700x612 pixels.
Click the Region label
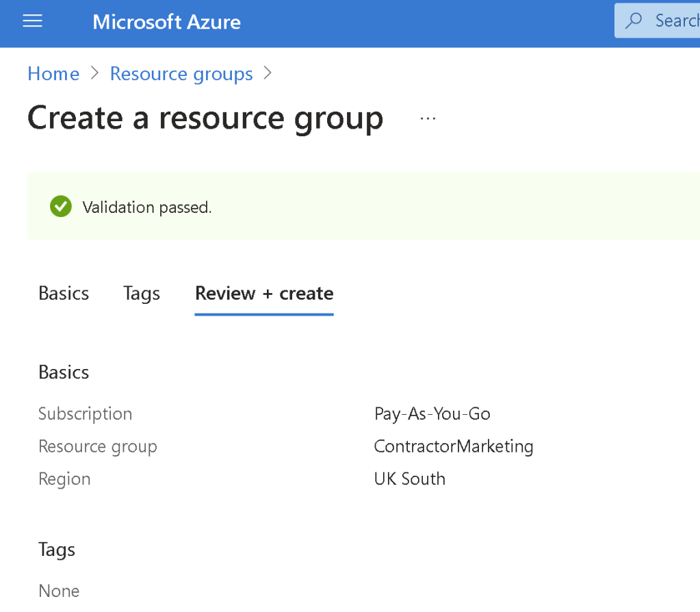(x=65, y=479)
